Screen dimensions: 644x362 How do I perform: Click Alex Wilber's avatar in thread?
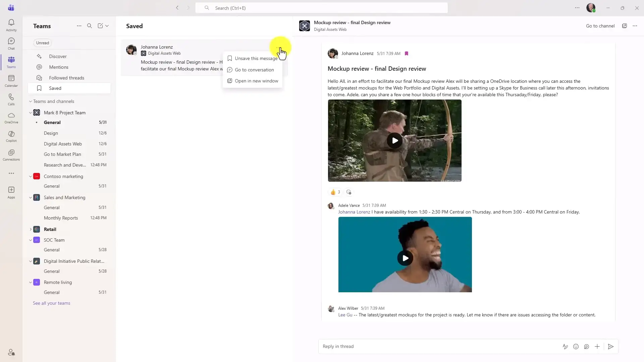[x=331, y=309]
